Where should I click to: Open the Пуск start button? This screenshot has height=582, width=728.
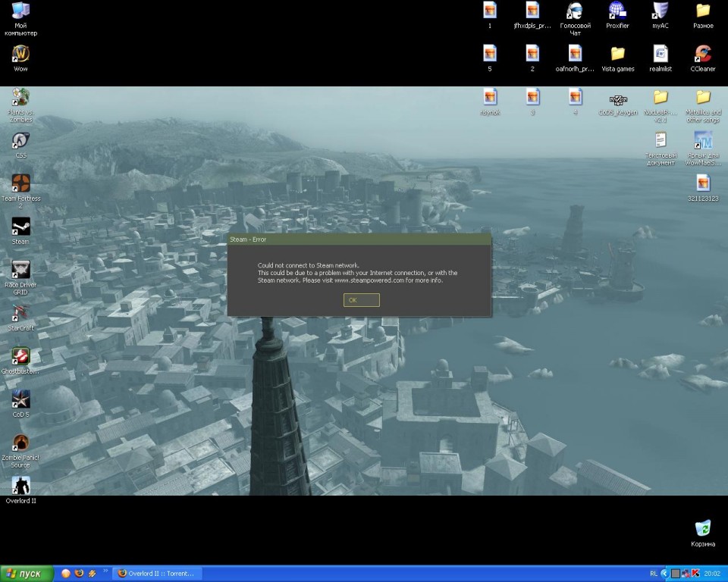(x=27, y=574)
